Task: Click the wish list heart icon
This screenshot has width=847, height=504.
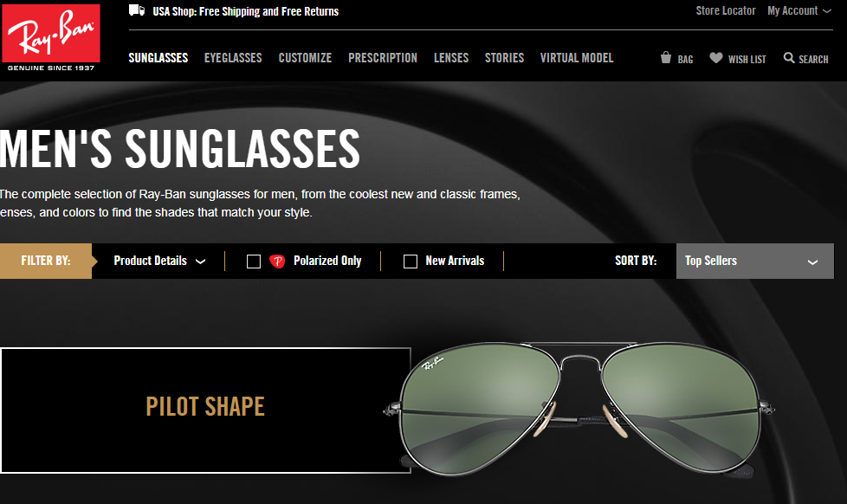Action: click(715, 58)
